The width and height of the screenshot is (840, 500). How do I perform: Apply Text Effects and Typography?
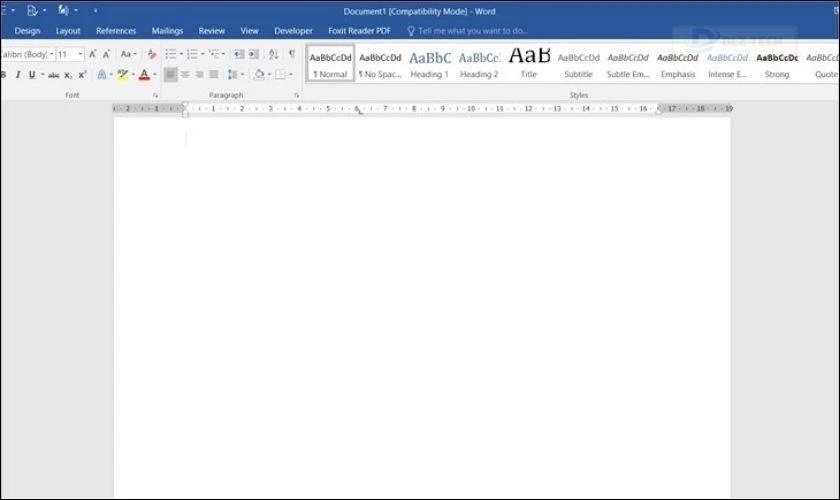[x=102, y=75]
